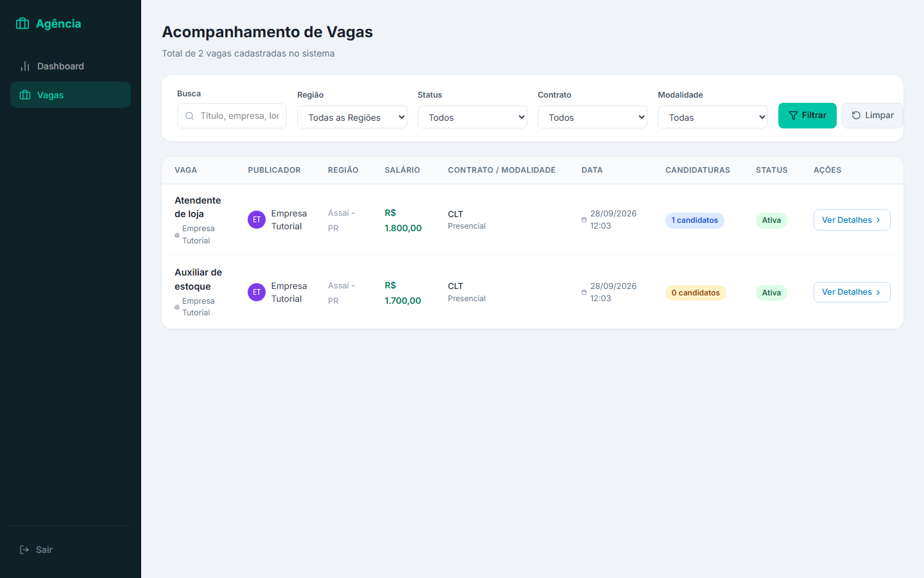The image size is (924, 578).
Task: Reset filters with the Limpar button
Action: [x=873, y=116]
